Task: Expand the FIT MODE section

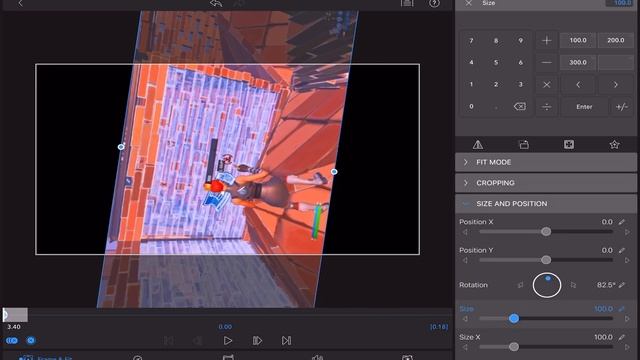Action: tap(546, 162)
